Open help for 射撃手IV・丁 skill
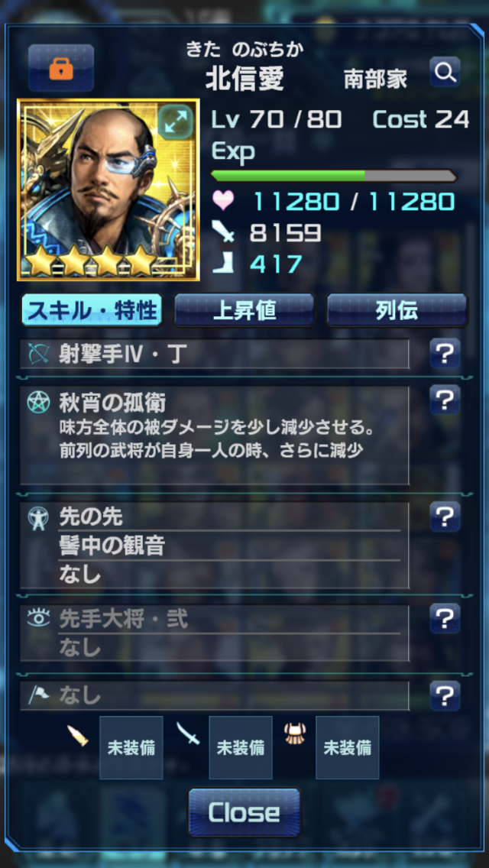This screenshot has width=489, height=868. click(x=445, y=353)
